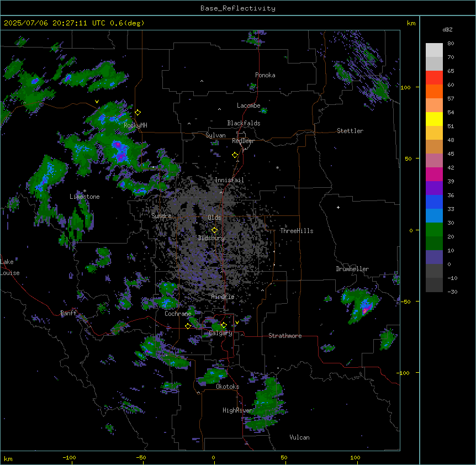The height and width of the screenshot is (465, 476).
Task: Click the yellow V marker east of Calgary
Action: point(237,323)
